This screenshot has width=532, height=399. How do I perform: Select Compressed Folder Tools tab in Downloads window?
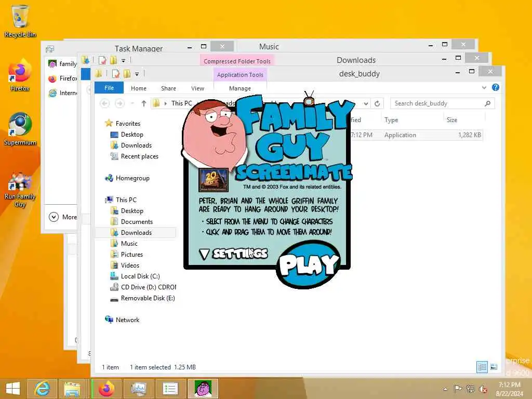(237, 61)
